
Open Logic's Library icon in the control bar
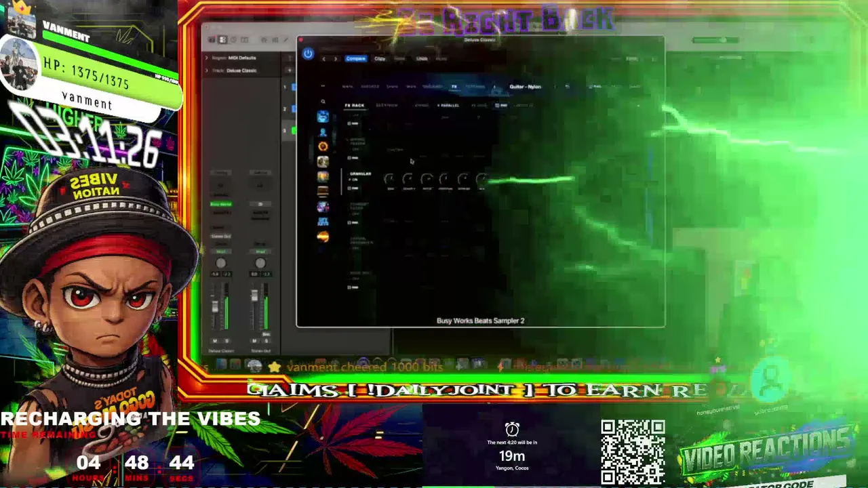(212, 40)
